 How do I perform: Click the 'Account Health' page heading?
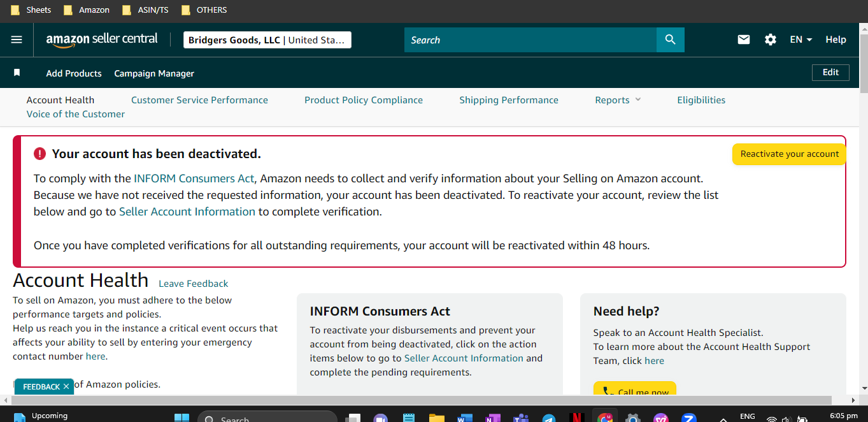point(80,280)
